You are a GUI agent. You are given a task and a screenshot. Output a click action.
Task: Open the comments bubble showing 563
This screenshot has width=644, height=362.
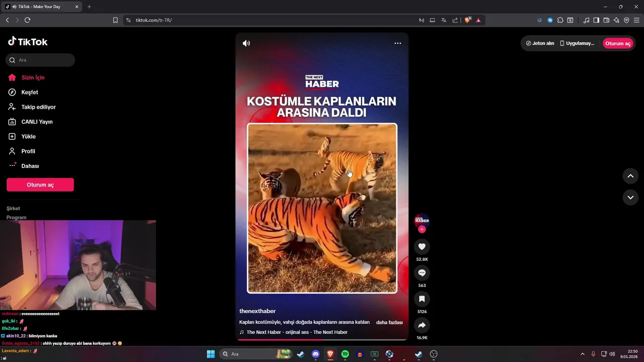422,273
